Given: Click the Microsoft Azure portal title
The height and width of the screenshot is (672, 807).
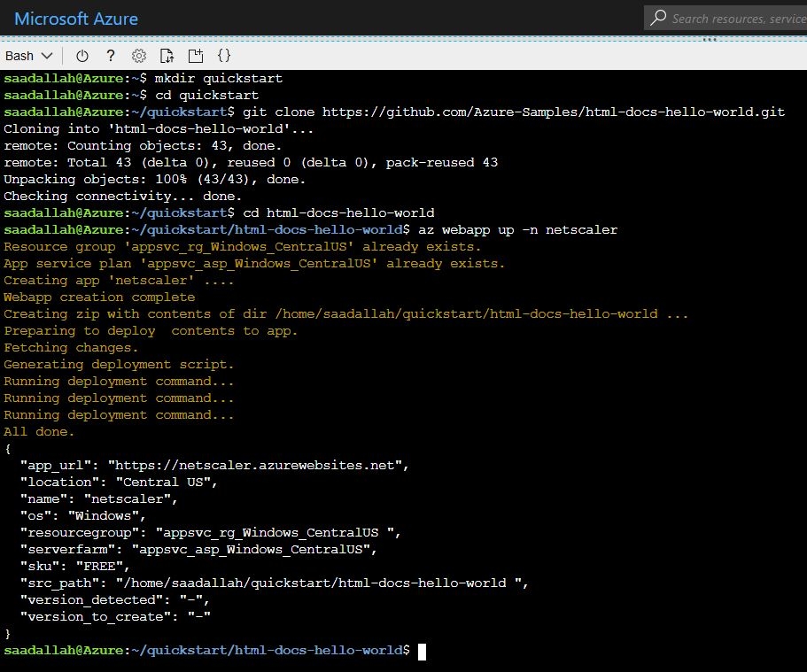Looking at the screenshot, I should click(76, 19).
